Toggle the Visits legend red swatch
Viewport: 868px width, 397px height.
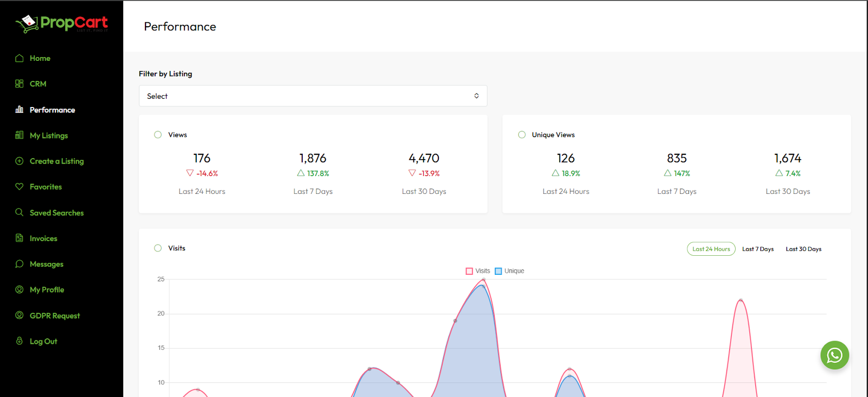pos(469,271)
